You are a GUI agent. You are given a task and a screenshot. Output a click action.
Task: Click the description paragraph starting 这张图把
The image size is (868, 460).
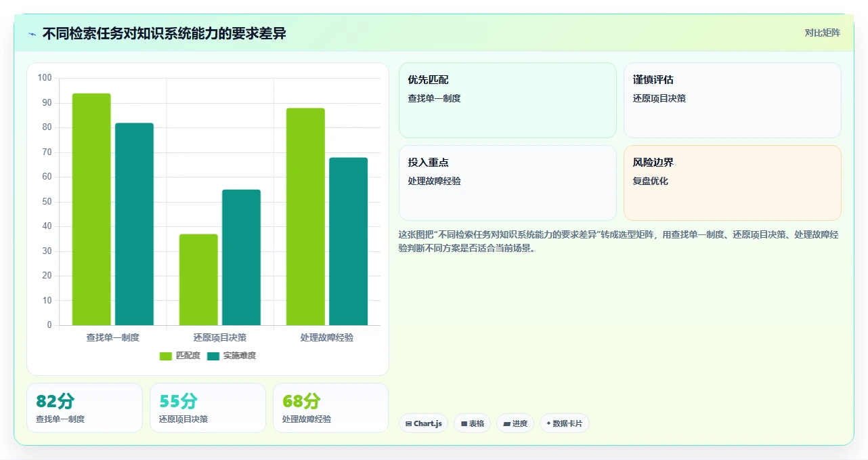pyautogui.click(x=619, y=241)
